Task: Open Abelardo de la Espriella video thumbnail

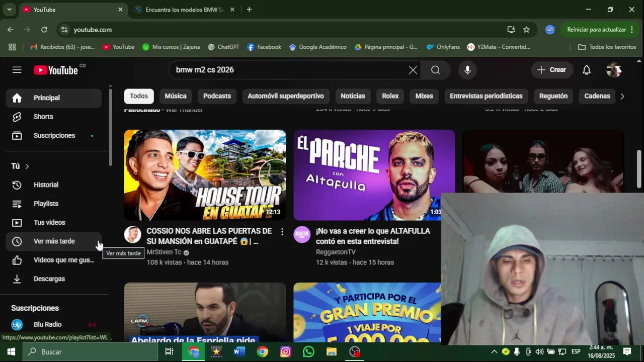Action: 205,313
